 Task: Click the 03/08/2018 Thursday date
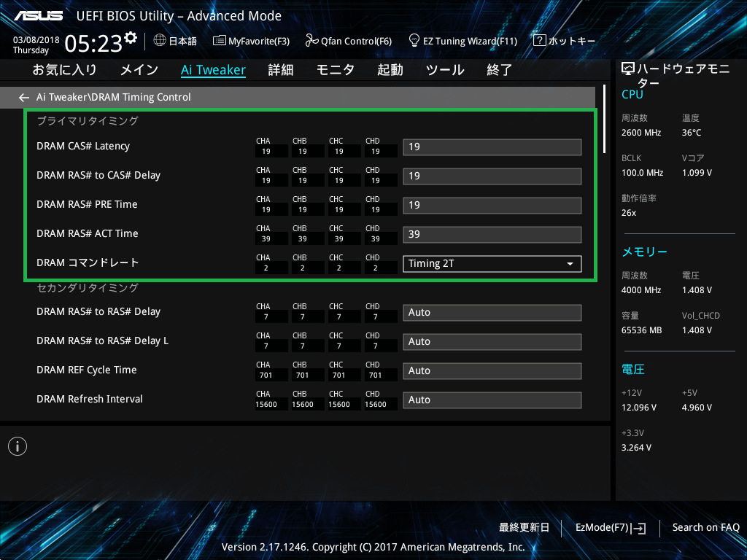[36, 45]
